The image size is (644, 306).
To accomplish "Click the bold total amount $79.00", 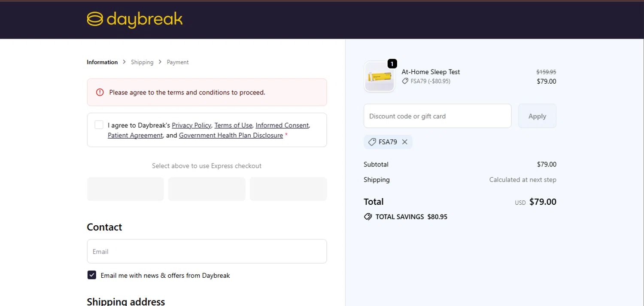I will [x=543, y=202].
